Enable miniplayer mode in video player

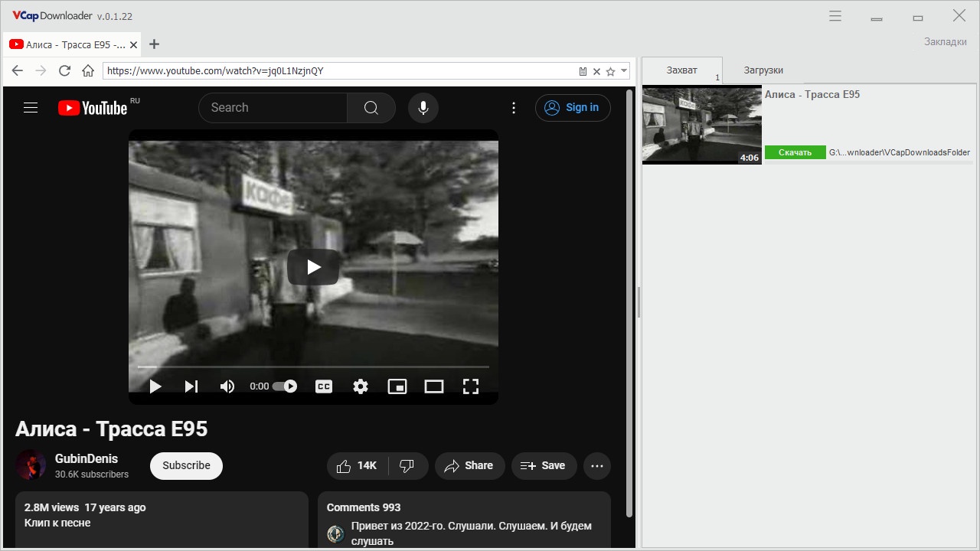pos(397,386)
